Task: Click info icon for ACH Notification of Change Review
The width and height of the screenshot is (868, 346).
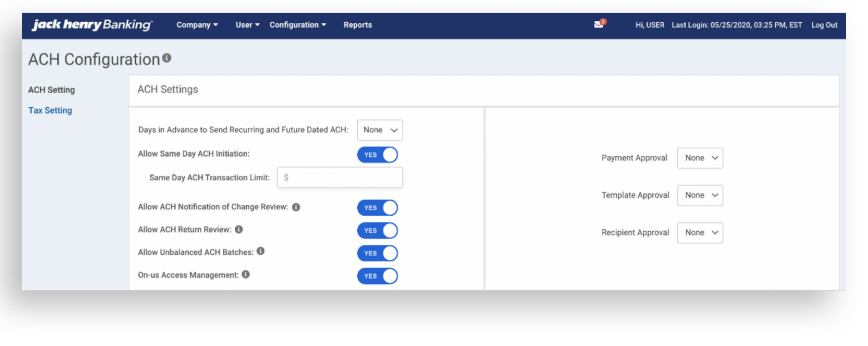Action: pyautogui.click(x=296, y=207)
